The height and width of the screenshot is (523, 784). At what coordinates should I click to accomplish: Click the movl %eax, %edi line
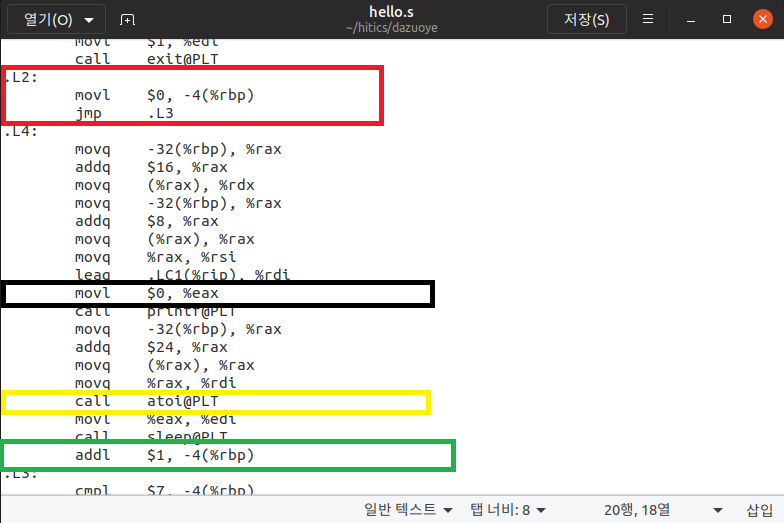156,419
